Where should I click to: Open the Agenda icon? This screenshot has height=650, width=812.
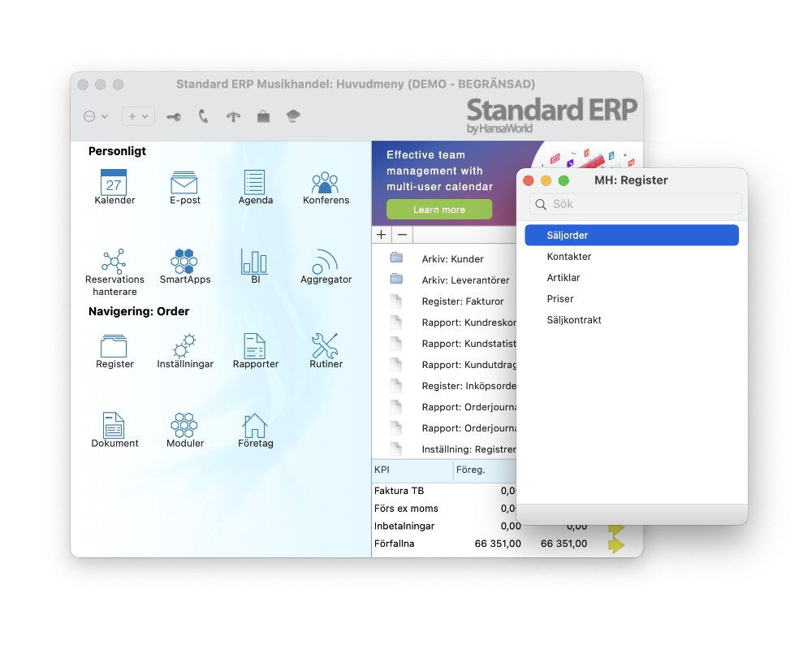(x=255, y=182)
